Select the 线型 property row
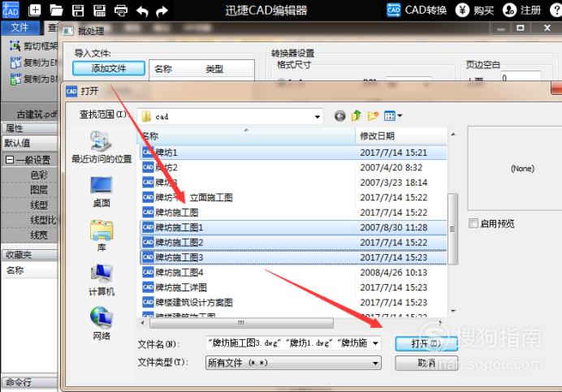Viewport: 562px width, 392px height. tap(29, 205)
